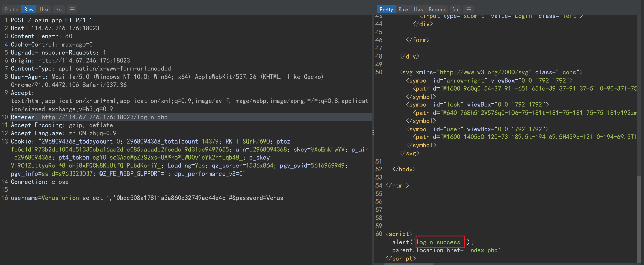The image size is (644, 265).
Task: Click the response vertical scrollbar thumb
Action: (x=639, y=219)
